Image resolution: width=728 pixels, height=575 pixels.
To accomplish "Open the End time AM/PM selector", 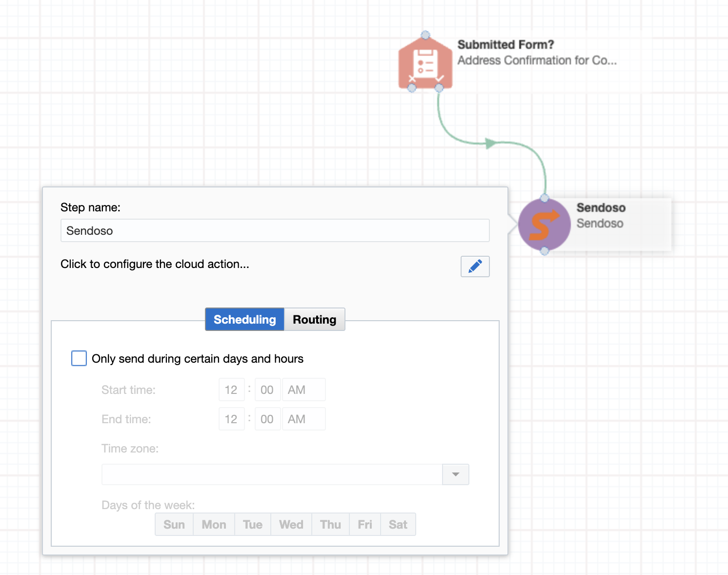I will click(303, 419).
